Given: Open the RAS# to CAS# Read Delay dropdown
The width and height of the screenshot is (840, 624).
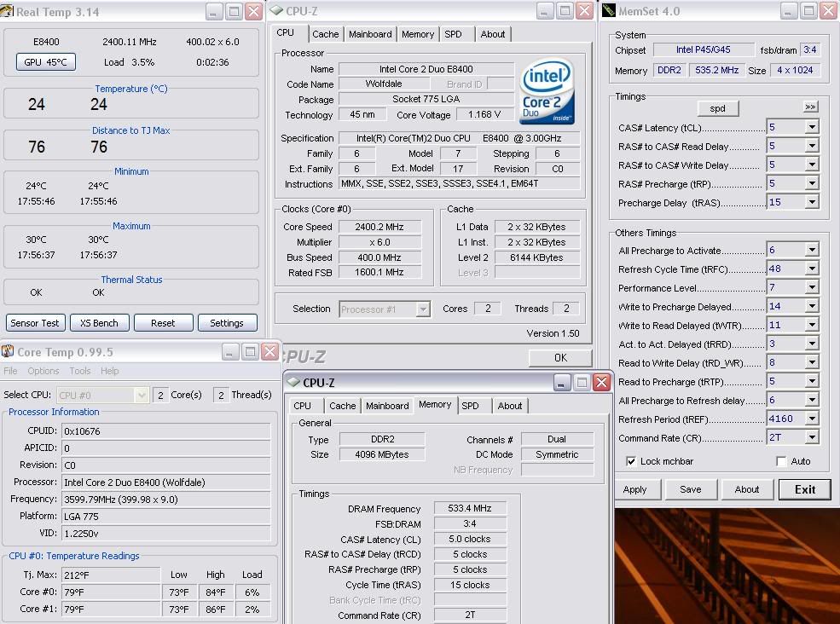Looking at the screenshot, I should (812, 146).
